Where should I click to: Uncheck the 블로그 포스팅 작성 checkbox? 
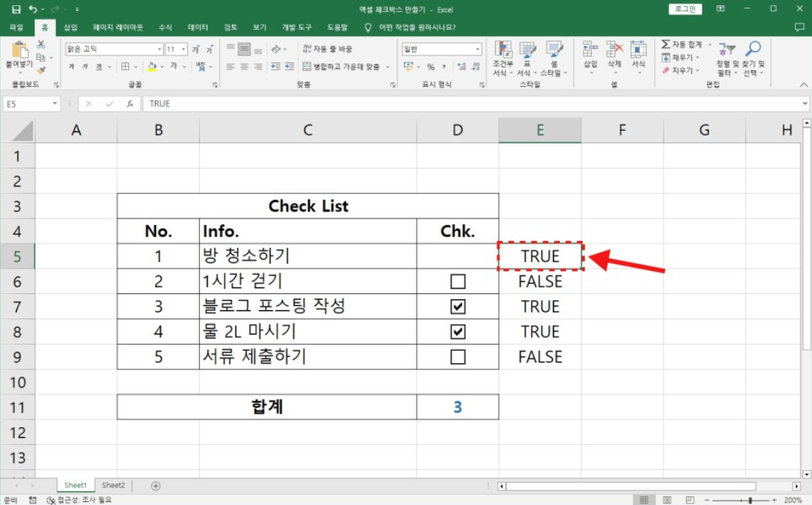click(457, 307)
